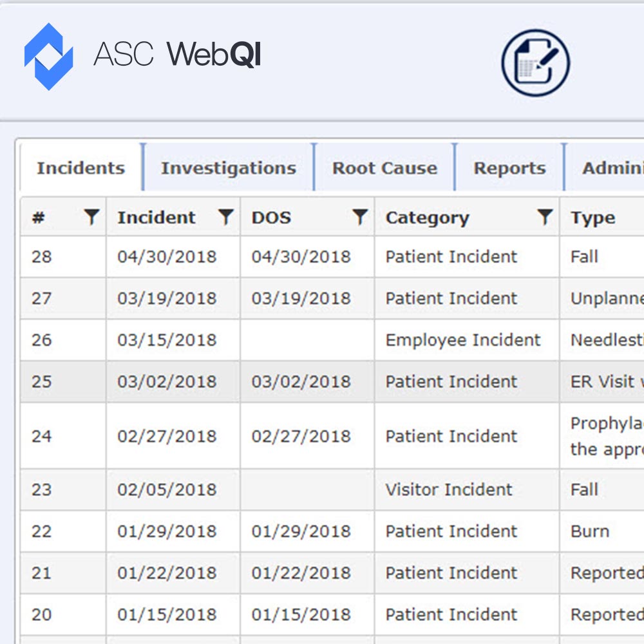Open filter for the Incident column
This screenshot has width=644, height=644.
[x=225, y=217]
